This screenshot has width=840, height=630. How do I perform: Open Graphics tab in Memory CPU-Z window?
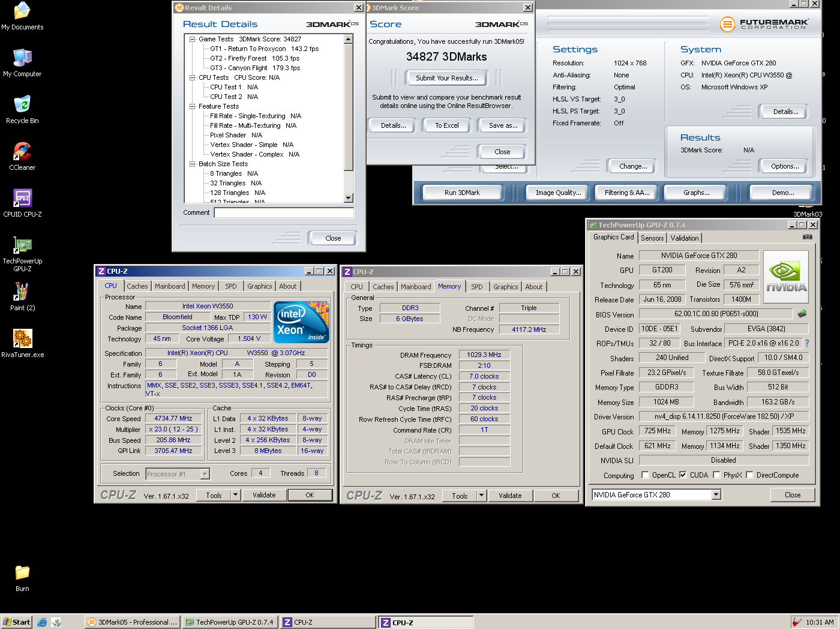[x=506, y=287]
